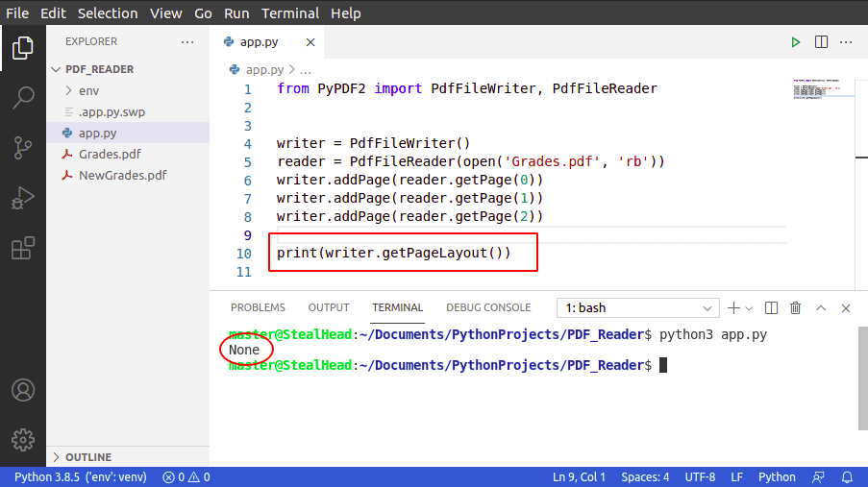868x487 pixels.
Task: Switch to the PROBLEMS panel tab
Action: click(x=258, y=307)
